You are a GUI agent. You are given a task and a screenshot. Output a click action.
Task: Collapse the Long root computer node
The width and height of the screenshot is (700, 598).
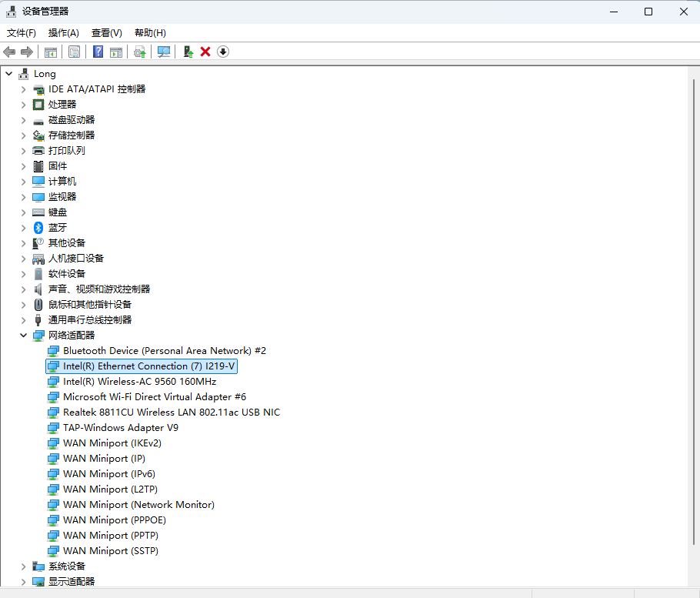click(8, 74)
